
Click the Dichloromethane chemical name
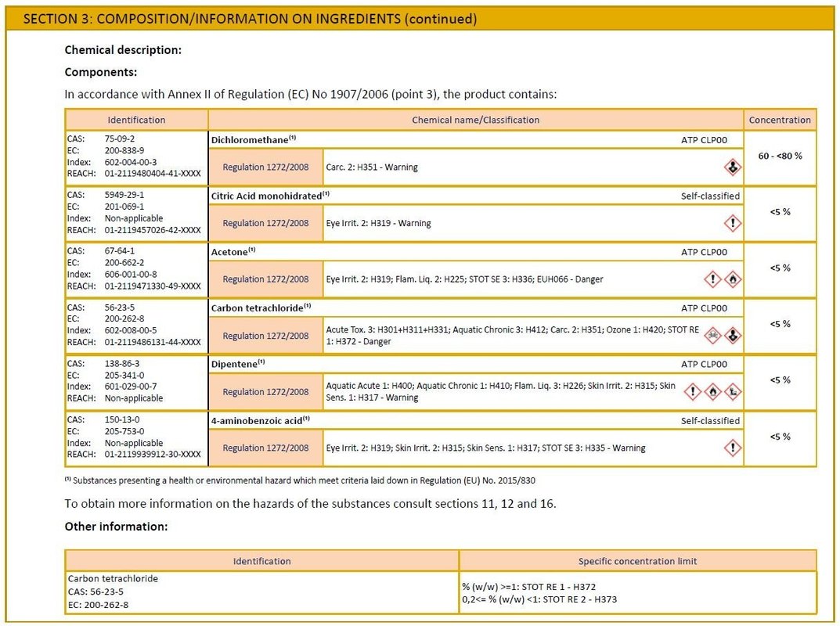click(250, 139)
